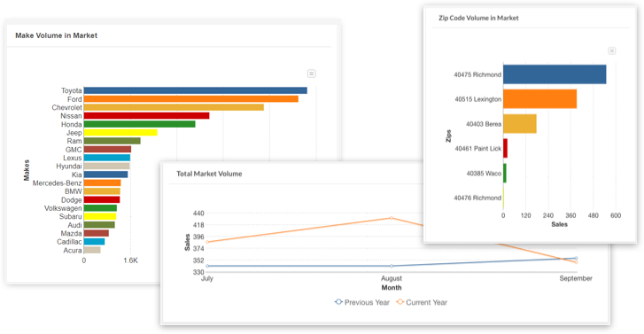Open the Zip Code Volume chart menu icon
Image resolution: width=644 pixels, height=334 pixels.
click(x=611, y=51)
